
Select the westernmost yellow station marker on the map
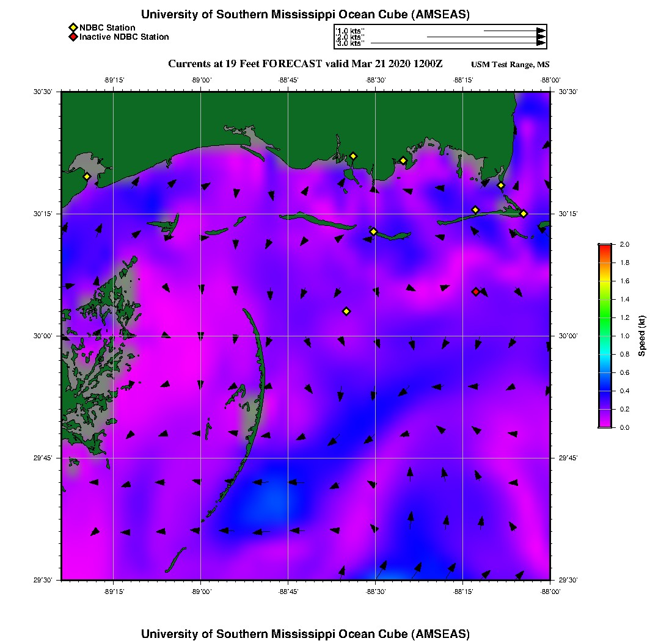click(x=87, y=176)
